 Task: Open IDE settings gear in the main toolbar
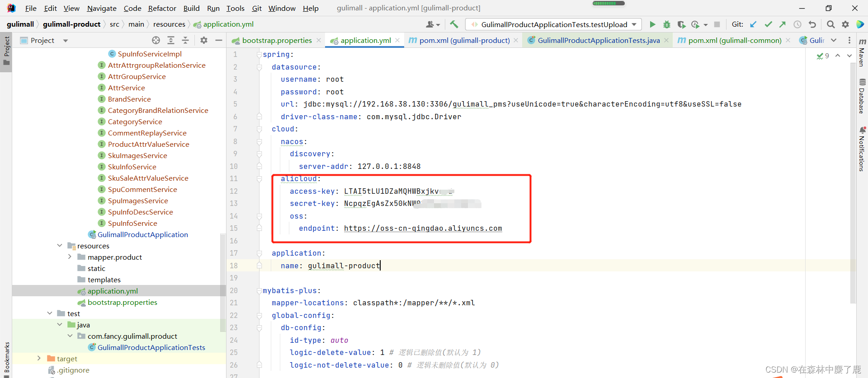(845, 24)
